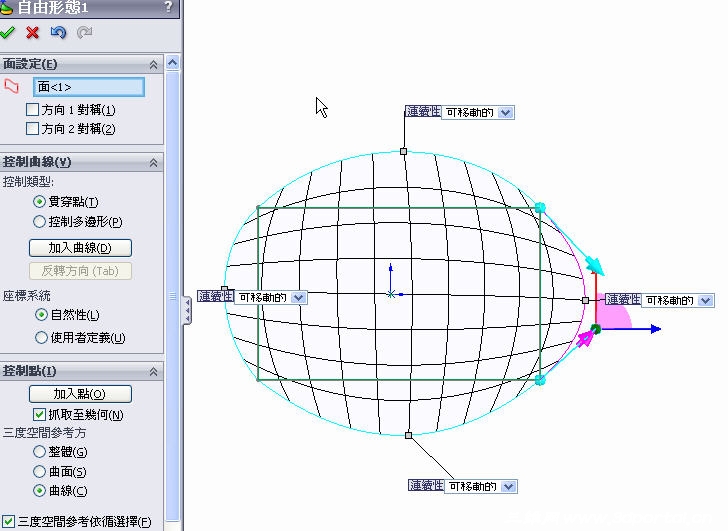Image resolution: width=728 pixels, height=531 pixels.
Task: Click panel scrollbar up arrow
Action: click(x=173, y=63)
